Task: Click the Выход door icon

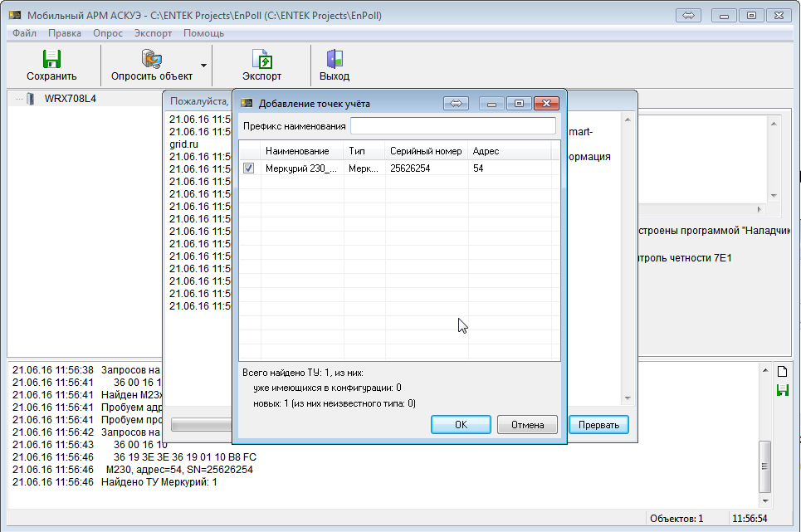Action: pyautogui.click(x=335, y=59)
